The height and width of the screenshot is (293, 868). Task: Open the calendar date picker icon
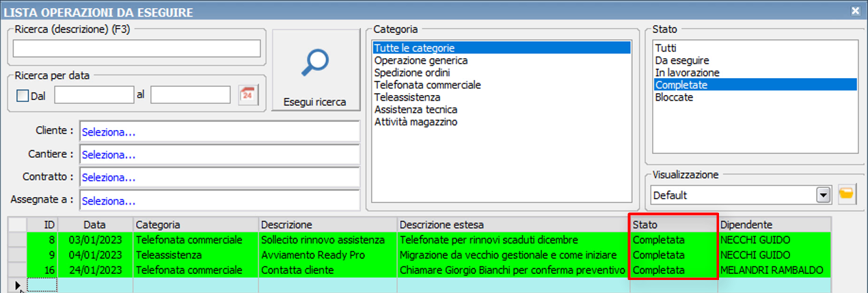[248, 95]
